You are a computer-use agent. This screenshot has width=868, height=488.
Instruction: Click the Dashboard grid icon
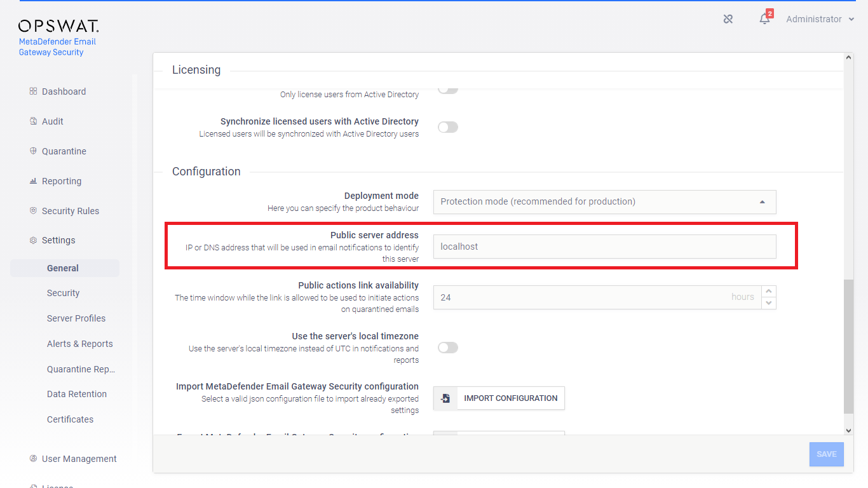(33, 91)
